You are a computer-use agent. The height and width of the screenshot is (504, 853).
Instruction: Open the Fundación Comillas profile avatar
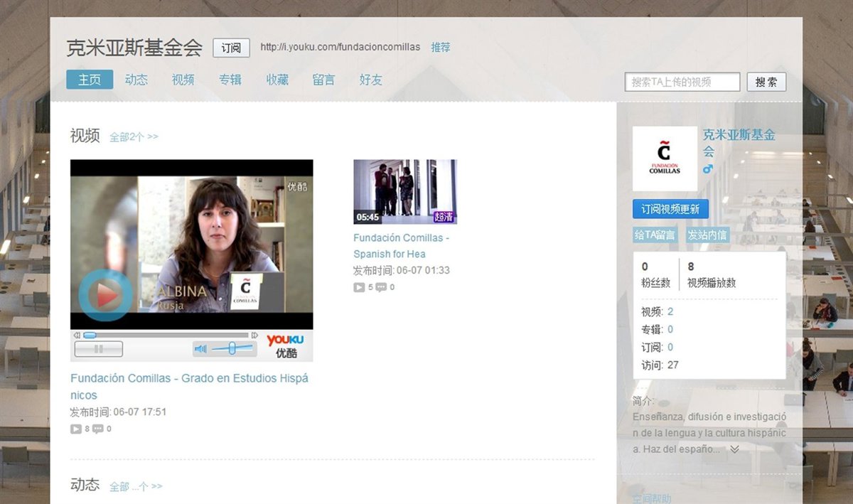tap(665, 159)
